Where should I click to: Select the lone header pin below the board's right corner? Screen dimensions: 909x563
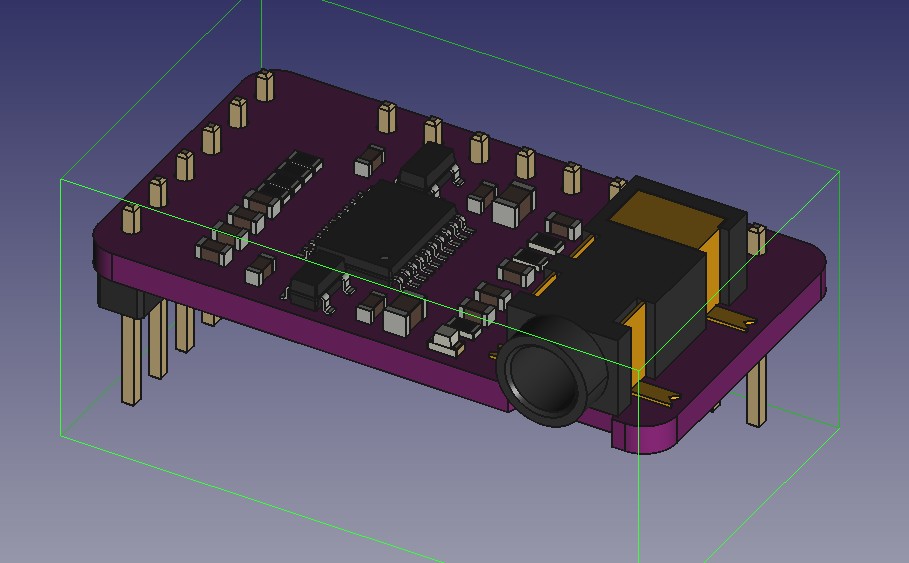point(756,392)
